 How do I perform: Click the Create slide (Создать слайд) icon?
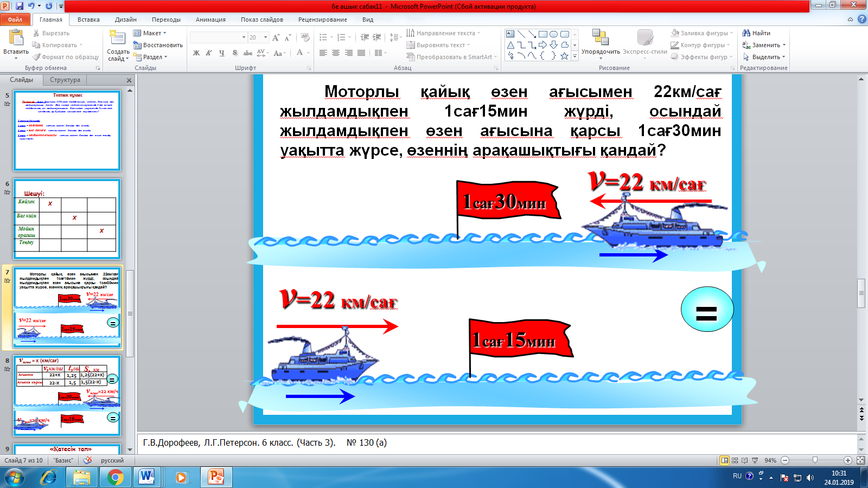click(117, 38)
